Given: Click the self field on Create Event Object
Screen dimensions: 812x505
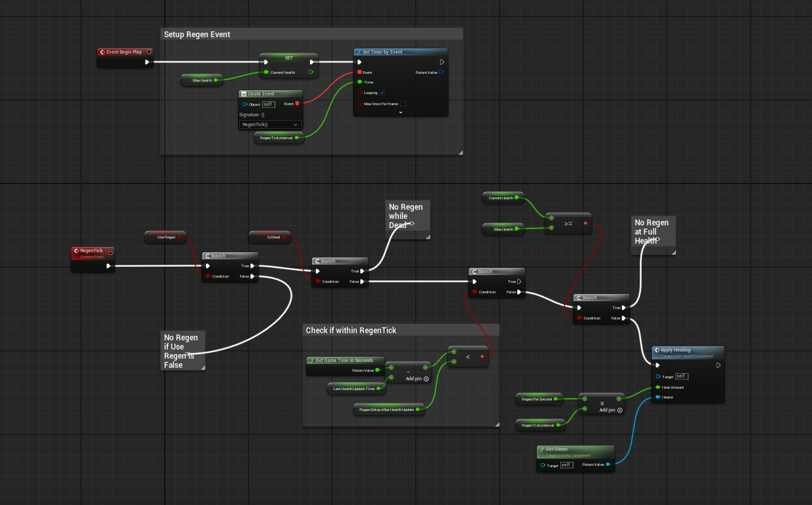Looking at the screenshot, I should click(269, 104).
